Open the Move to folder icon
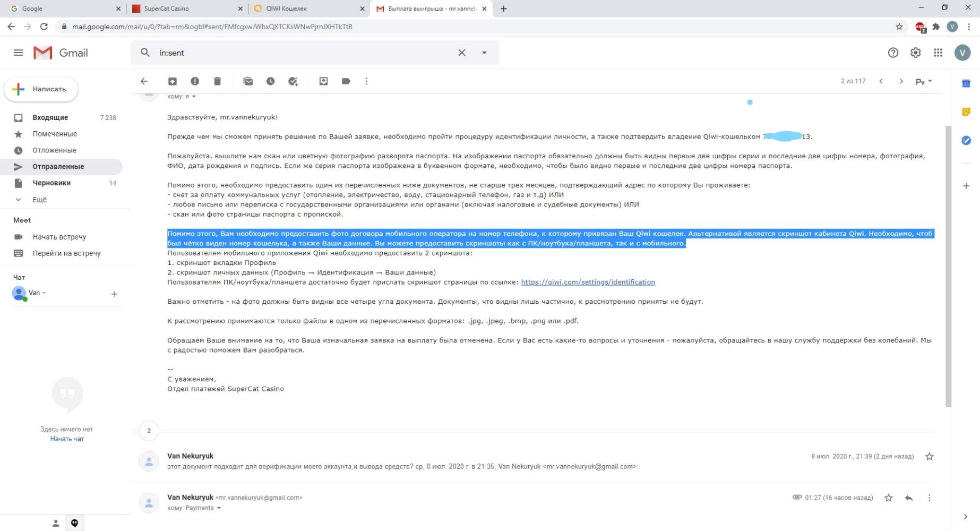The height and width of the screenshot is (531, 980). pyautogui.click(x=323, y=81)
